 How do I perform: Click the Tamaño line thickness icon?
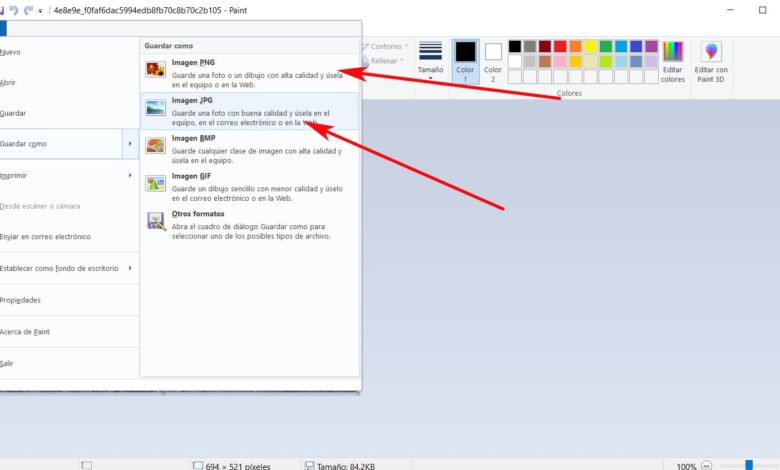tap(430, 51)
